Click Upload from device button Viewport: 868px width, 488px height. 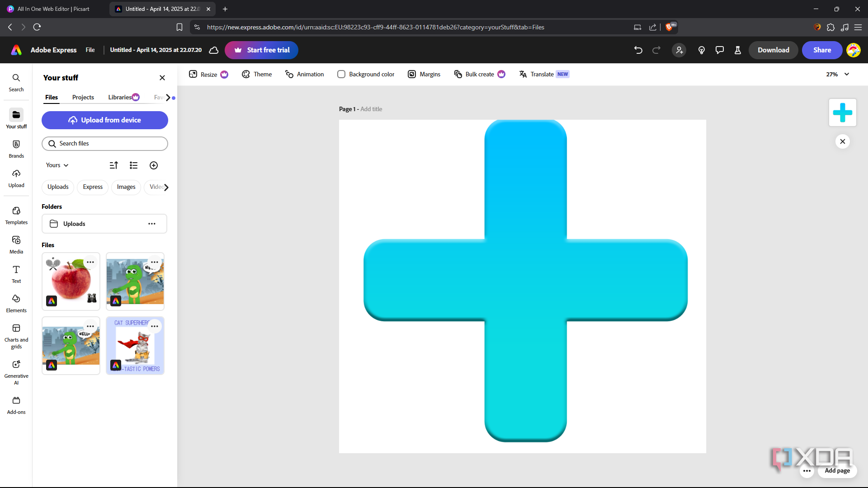[105, 120]
